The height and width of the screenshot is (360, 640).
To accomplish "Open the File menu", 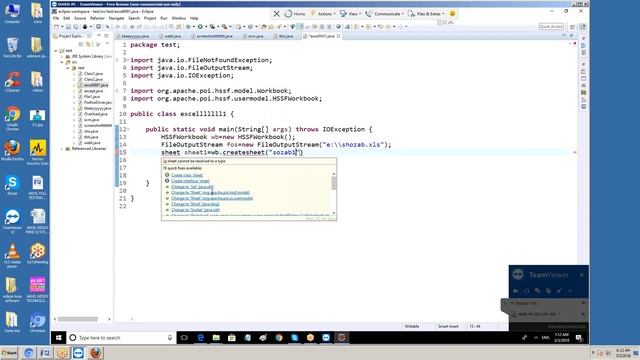I will point(56,18).
